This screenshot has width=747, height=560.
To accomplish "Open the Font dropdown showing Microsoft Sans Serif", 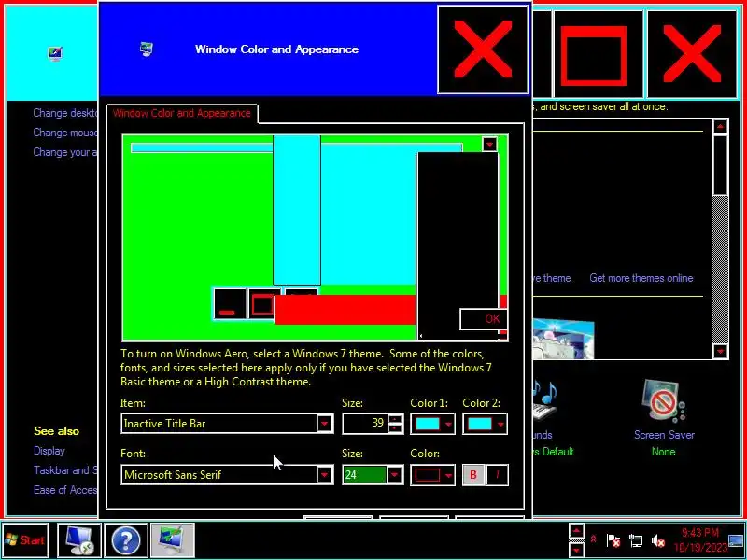I will coord(228,475).
